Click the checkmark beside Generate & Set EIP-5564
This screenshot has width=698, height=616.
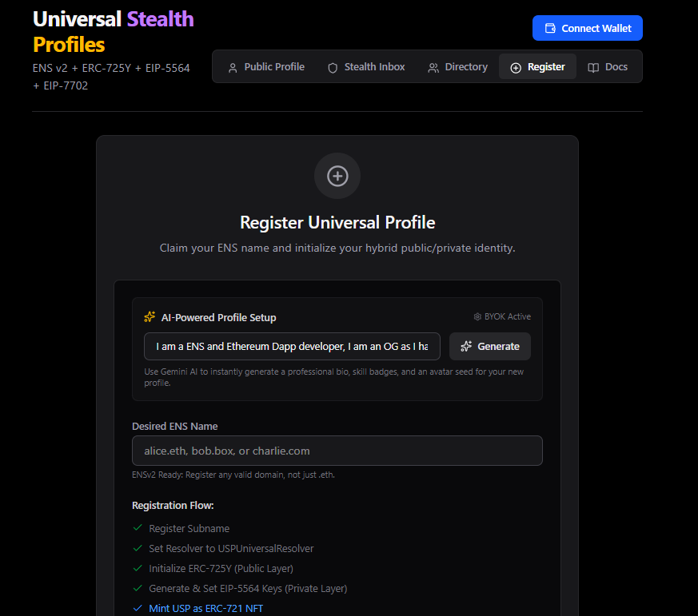click(x=138, y=588)
